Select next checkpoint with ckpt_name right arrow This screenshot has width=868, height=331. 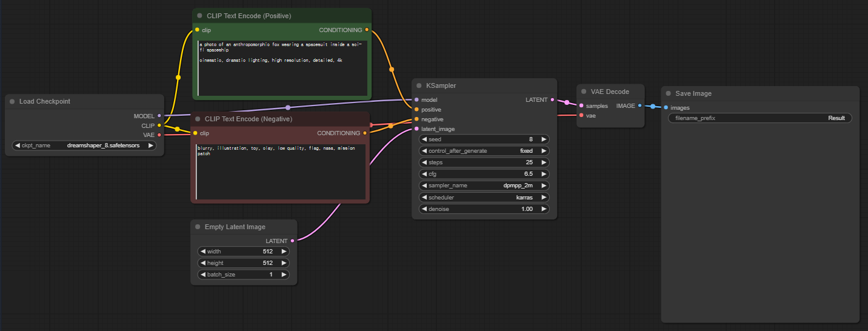151,145
